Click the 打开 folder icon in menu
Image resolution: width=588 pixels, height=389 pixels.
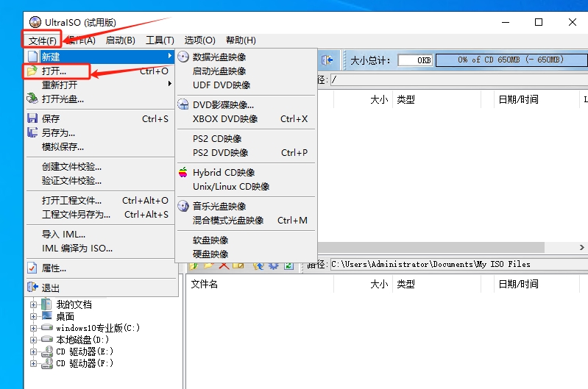point(32,71)
